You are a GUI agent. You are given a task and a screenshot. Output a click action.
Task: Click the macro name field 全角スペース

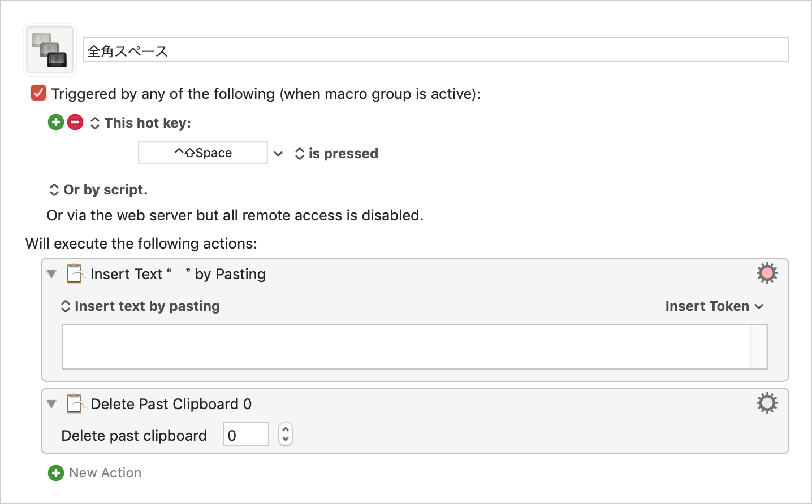coord(436,50)
